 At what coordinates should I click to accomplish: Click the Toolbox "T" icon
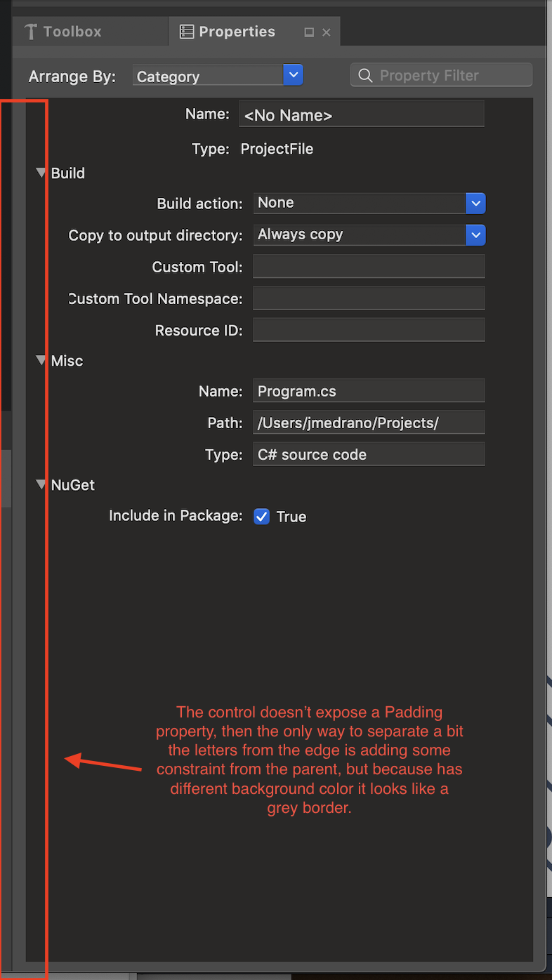point(31,31)
